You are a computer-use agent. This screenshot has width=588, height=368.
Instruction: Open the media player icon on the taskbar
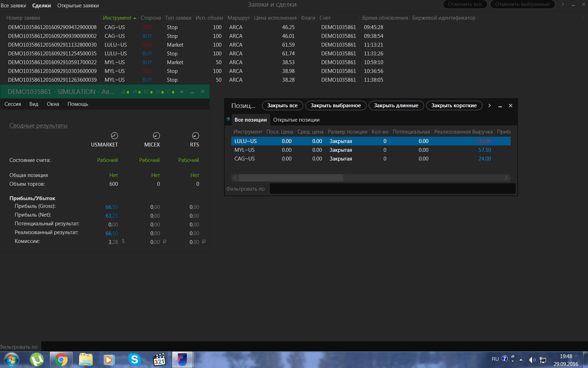[x=109, y=360]
